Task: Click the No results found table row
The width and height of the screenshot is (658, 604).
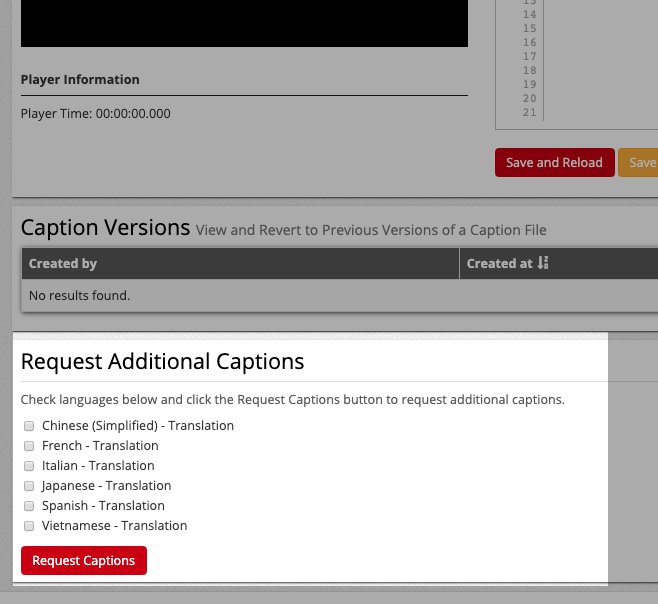Action: tap(80, 295)
